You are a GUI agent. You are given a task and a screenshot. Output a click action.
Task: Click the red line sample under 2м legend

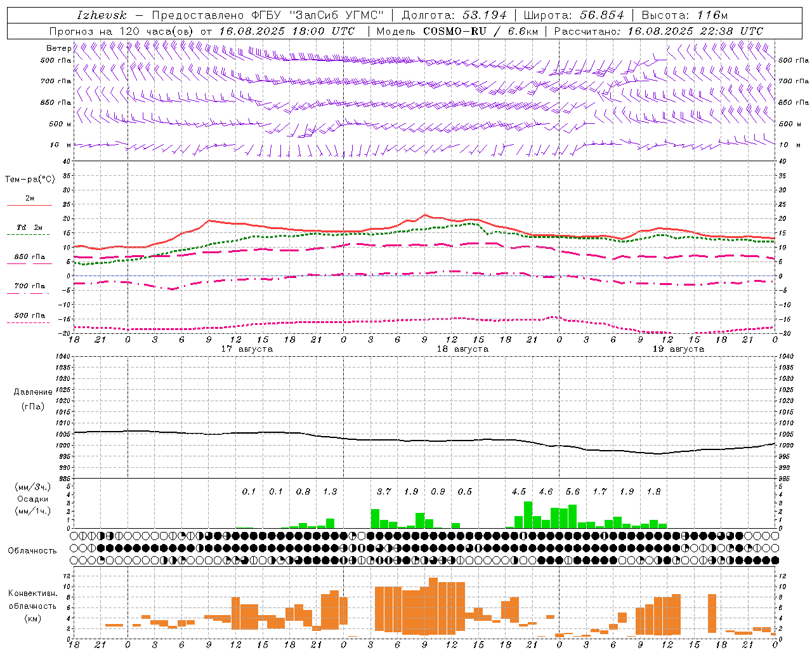point(29,206)
